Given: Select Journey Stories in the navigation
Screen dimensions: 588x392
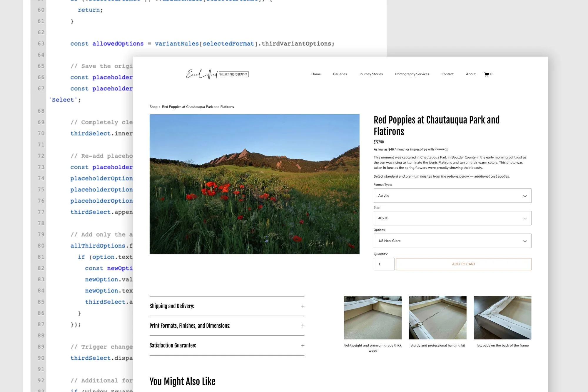Looking at the screenshot, I should pos(371,74).
